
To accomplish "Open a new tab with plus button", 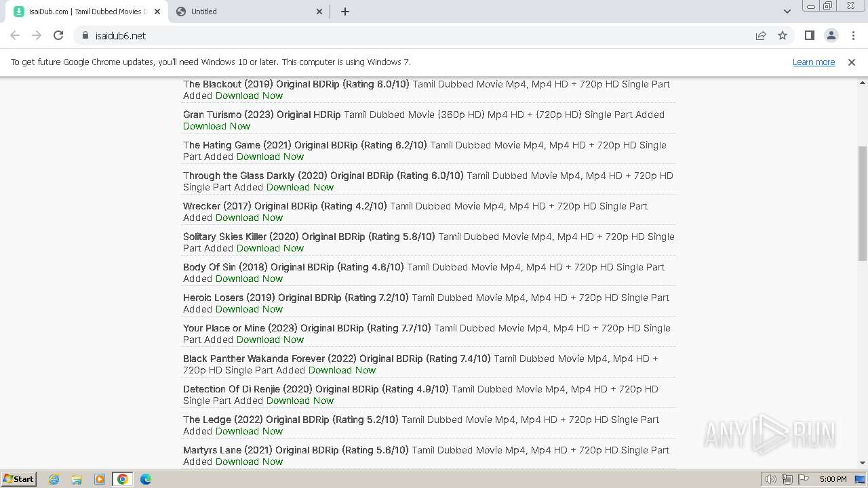I will pyautogui.click(x=345, y=12).
